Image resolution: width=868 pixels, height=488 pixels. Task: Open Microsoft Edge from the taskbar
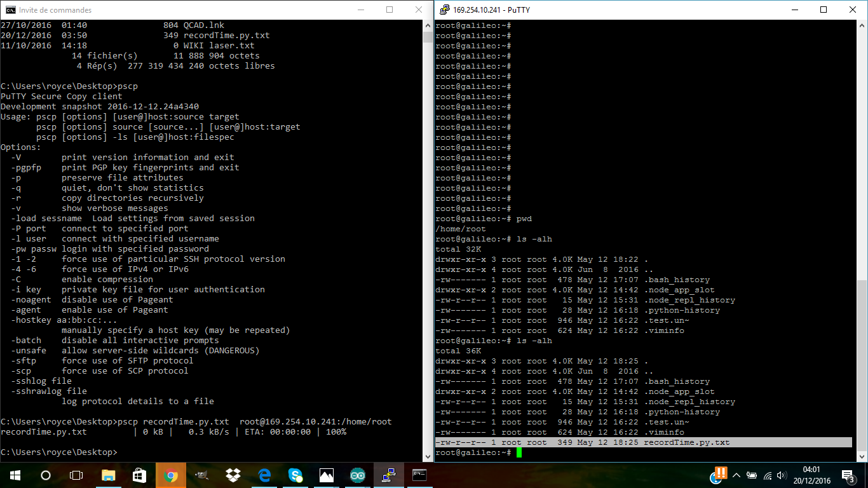[264, 475]
